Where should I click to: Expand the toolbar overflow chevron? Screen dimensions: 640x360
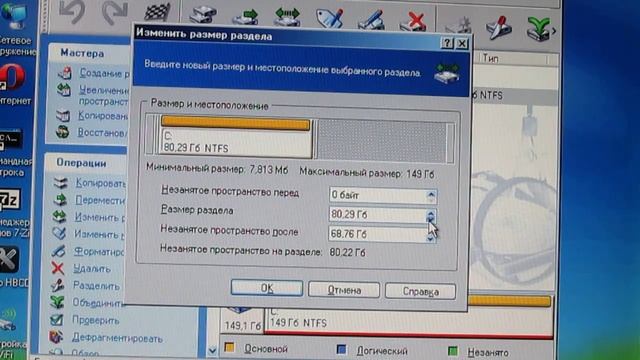(x=554, y=31)
